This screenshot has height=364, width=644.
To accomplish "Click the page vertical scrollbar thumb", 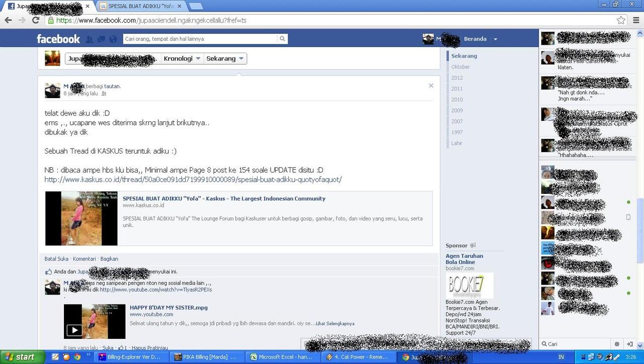I will (640, 231).
